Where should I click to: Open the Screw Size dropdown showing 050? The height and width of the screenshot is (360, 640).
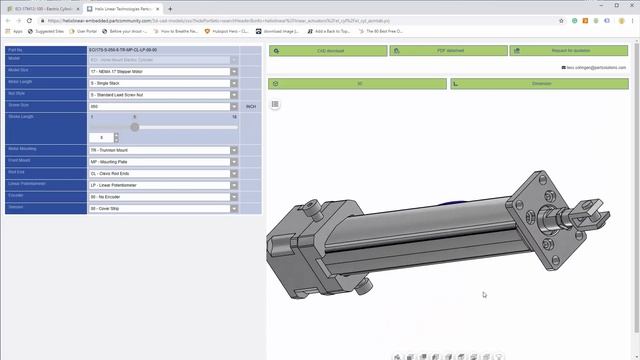[x=163, y=107]
